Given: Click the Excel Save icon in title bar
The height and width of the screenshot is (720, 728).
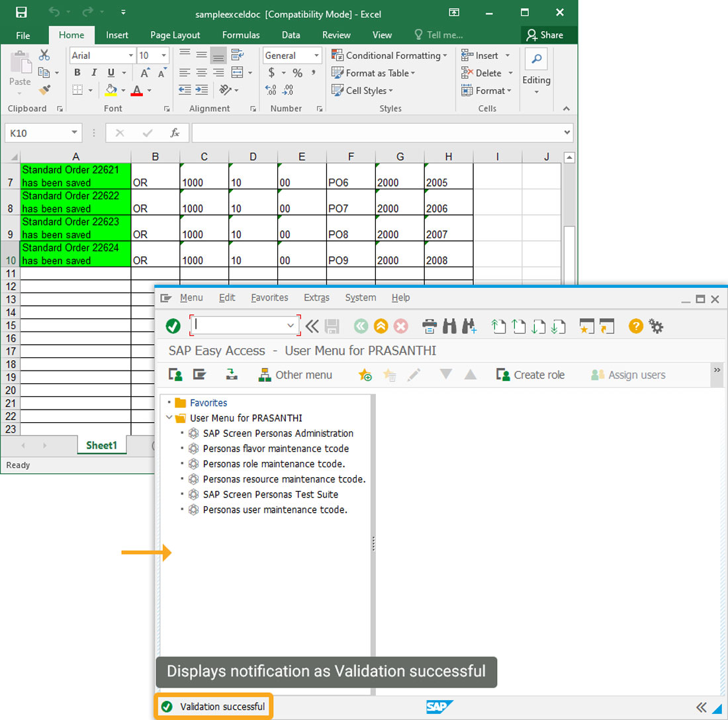Looking at the screenshot, I should coord(21,12).
